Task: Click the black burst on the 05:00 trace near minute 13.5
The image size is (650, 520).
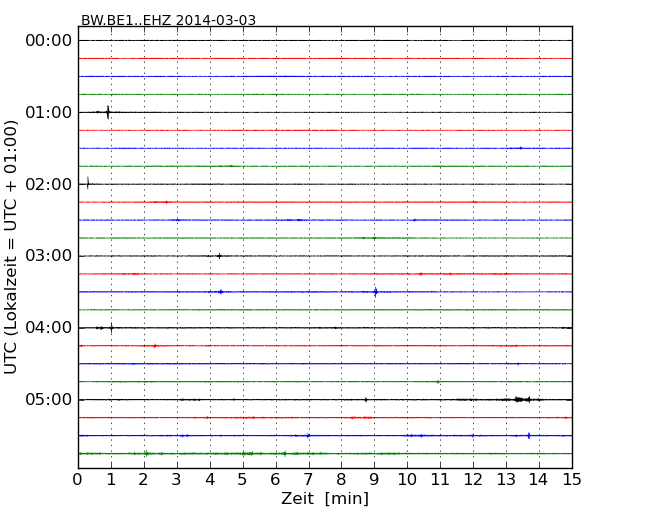Action: [522, 400]
